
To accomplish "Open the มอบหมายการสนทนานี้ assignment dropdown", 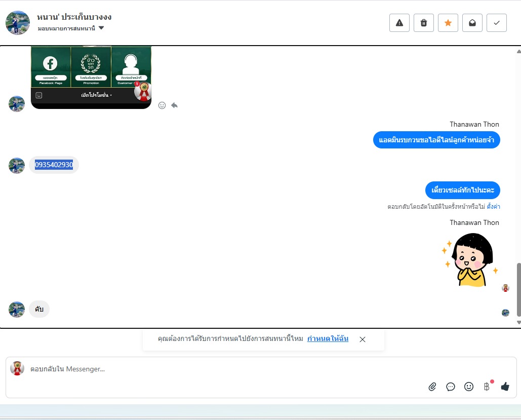I will coord(71,28).
